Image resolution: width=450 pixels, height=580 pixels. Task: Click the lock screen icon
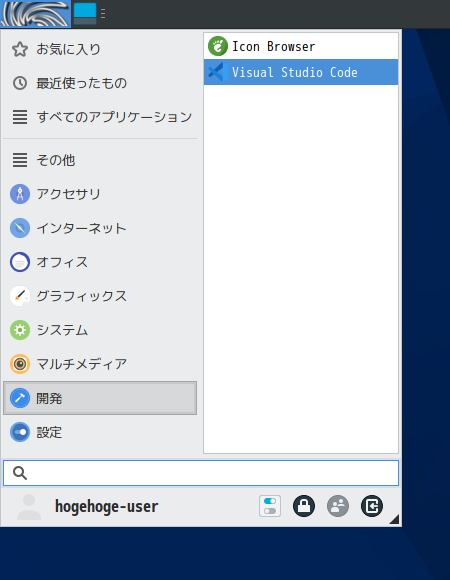[304, 506]
